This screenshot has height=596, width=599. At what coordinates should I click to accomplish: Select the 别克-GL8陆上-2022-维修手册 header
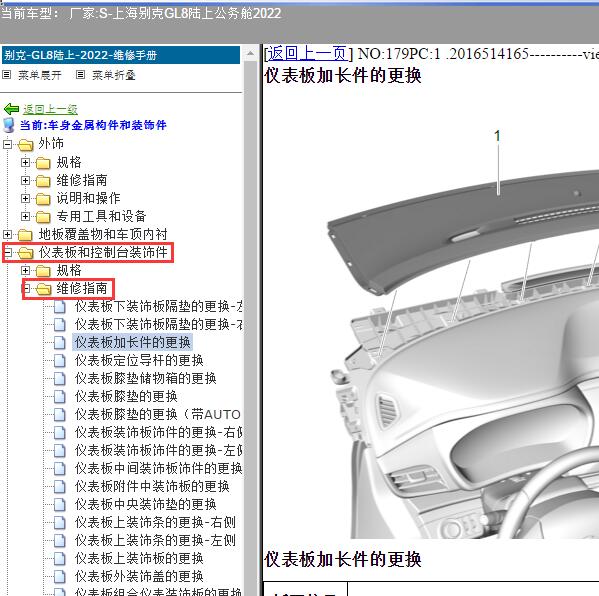click(121, 55)
